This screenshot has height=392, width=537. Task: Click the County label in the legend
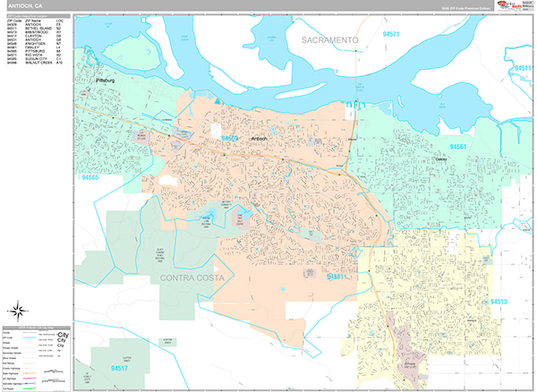tap(6, 332)
